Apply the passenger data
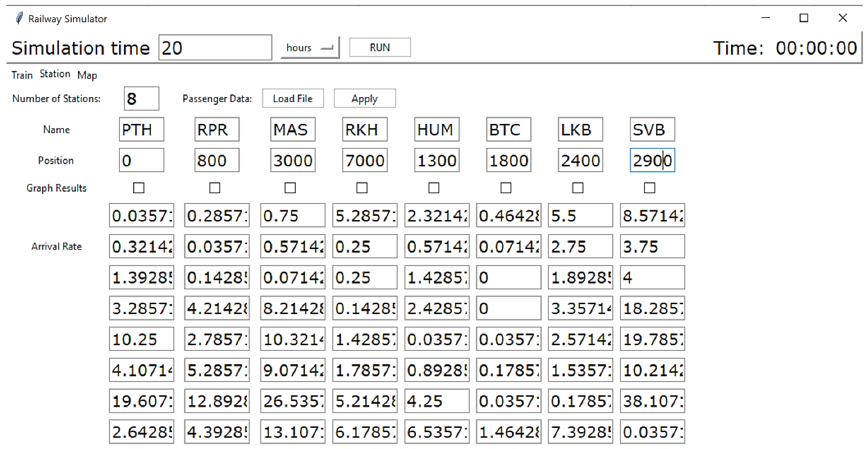Screen dimensions: 868x449 click(365, 98)
